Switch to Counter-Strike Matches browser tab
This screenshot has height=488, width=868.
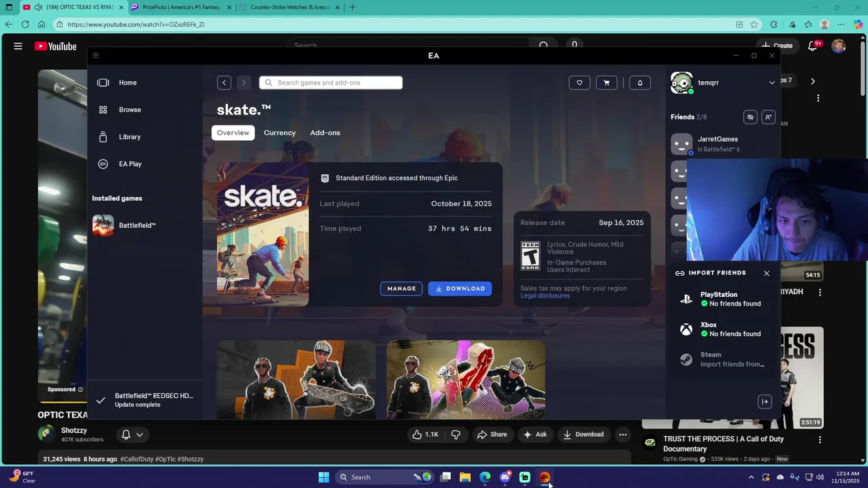(x=290, y=7)
